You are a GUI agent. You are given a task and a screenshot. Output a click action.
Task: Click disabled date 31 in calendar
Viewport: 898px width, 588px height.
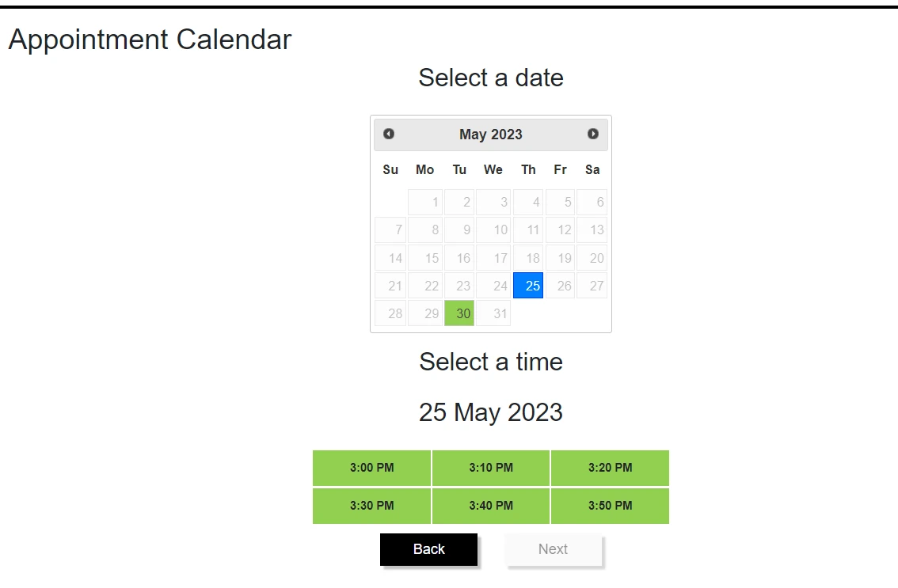coord(493,313)
